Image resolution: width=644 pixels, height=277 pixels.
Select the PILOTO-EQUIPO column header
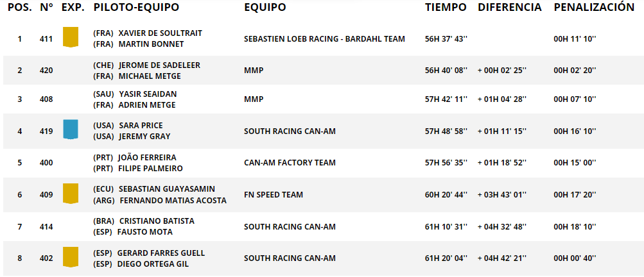[136, 8]
